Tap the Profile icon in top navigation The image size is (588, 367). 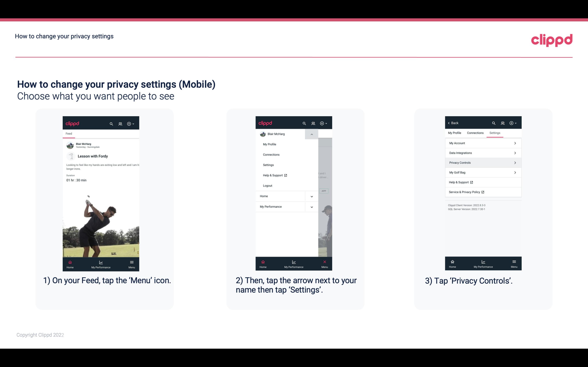121,123
